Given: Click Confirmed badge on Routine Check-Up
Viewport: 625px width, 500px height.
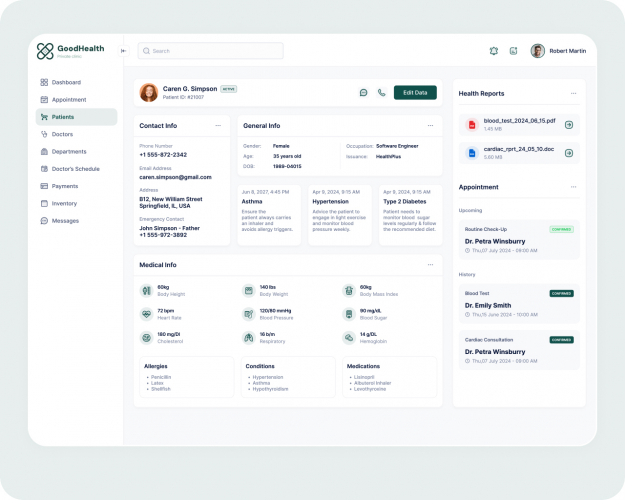Looking at the screenshot, I should pyautogui.click(x=562, y=229).
